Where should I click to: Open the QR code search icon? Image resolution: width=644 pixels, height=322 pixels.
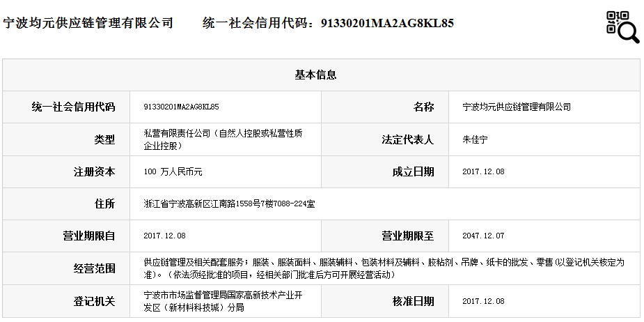(622, 26)
